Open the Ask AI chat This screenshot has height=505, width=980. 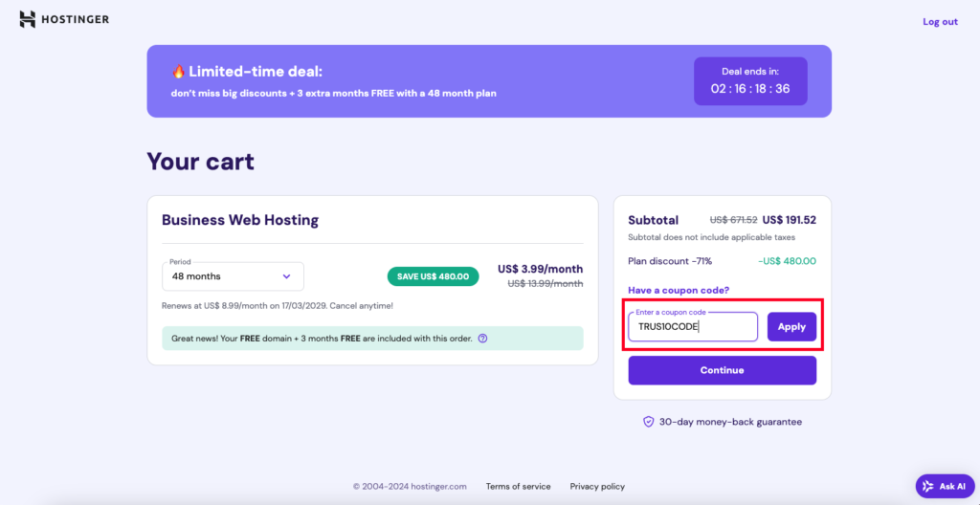point(945,487)
